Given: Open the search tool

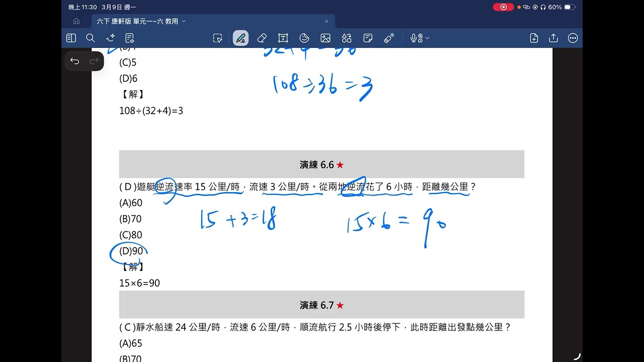Looking at the screenshot, I should [91, 38].
